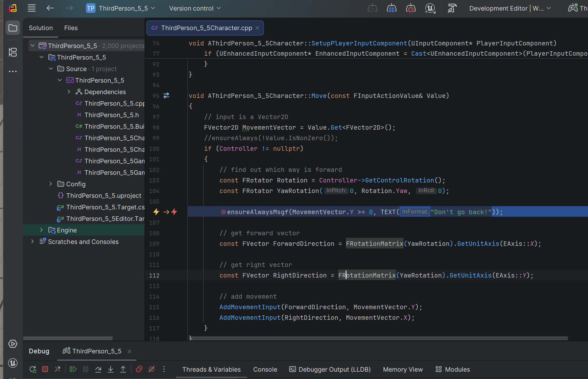Select ThirdPerson_5_5.h file

point(112,115)
